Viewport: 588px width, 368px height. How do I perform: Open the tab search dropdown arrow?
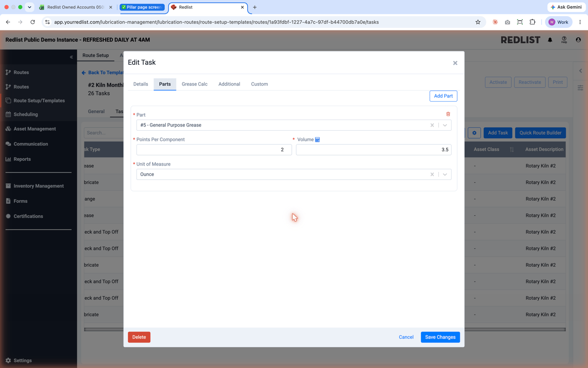pyautogui.click(x=29, y=7)
